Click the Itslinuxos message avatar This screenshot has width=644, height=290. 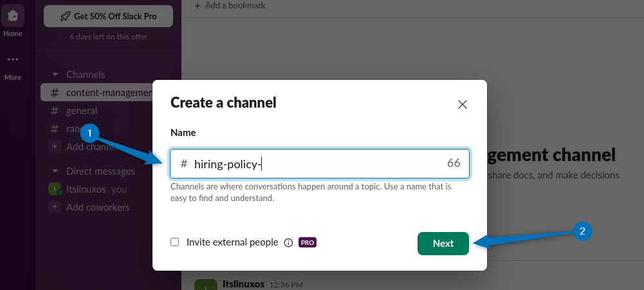click(206, 284)
